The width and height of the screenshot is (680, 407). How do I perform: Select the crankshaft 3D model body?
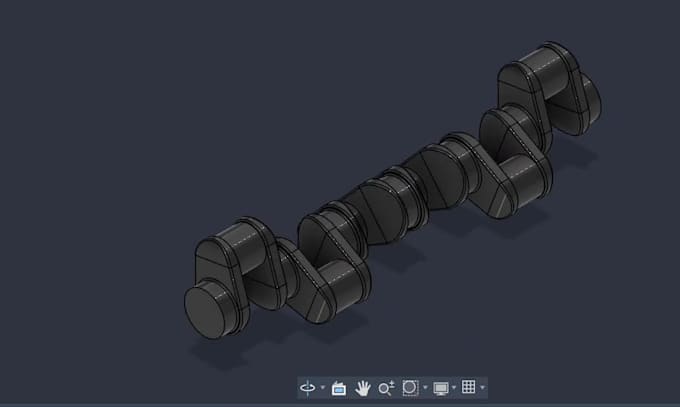tap(392, 191)
